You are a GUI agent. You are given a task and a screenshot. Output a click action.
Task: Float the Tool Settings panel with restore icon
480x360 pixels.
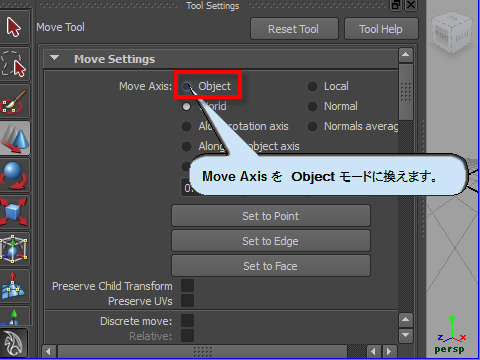tap(396, 5)
